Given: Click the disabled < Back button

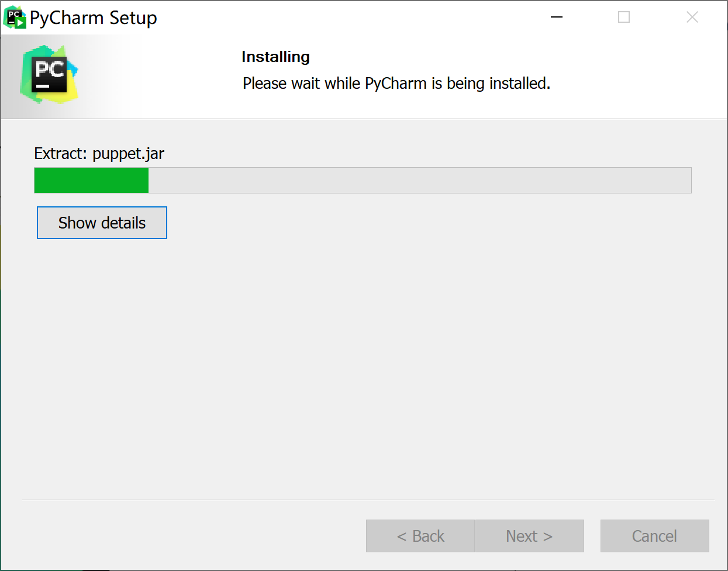Looking at the screenshot, I should pyautogui.click(x=420, y=536).
